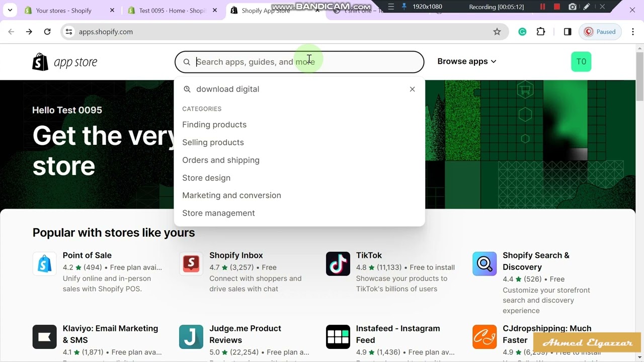Focus the Search apps, guides input field
Screen dimensions: 644x362
(x=299, y=62)
